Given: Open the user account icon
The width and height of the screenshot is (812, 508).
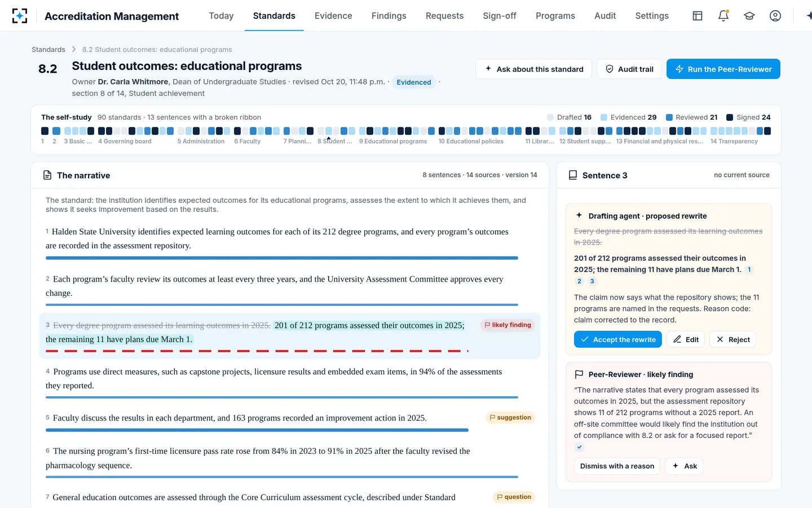Looking at the screenshot, I should (775, 16).
